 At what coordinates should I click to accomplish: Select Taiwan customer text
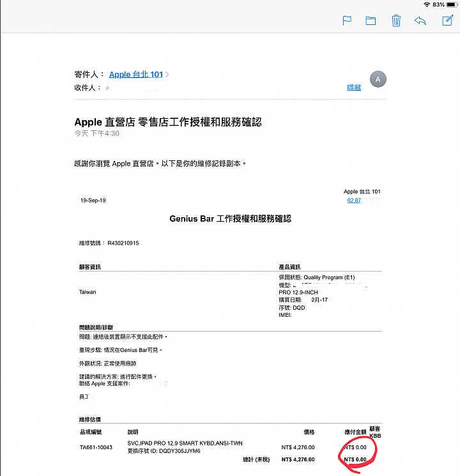pos(88,292)
